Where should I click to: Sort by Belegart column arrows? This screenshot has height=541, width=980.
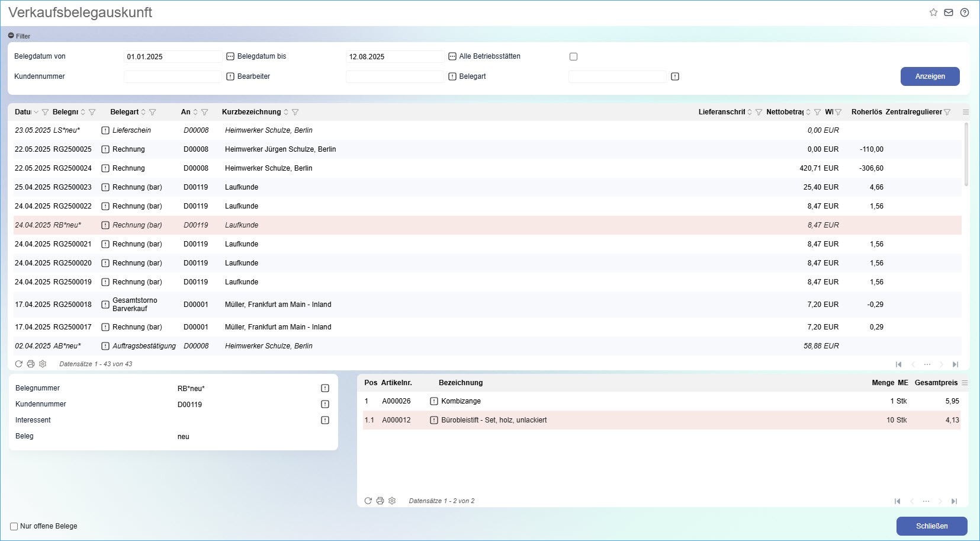tap(143, 112)
